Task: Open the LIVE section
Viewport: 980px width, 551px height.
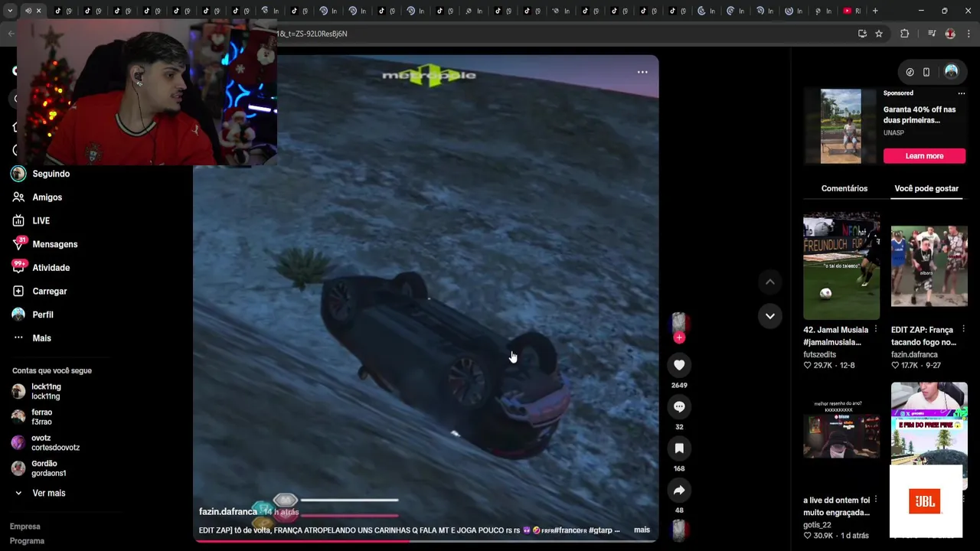Action: [x=31, y=221]
